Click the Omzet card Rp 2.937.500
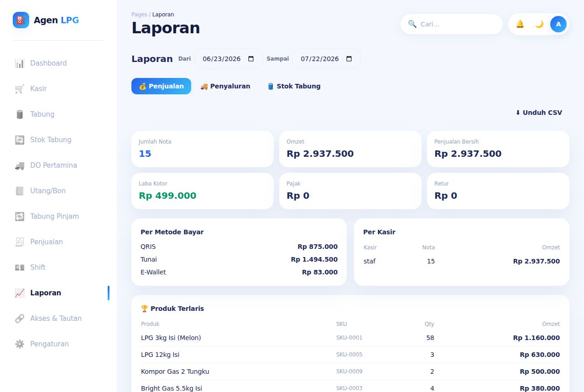 tap(350, 149)
